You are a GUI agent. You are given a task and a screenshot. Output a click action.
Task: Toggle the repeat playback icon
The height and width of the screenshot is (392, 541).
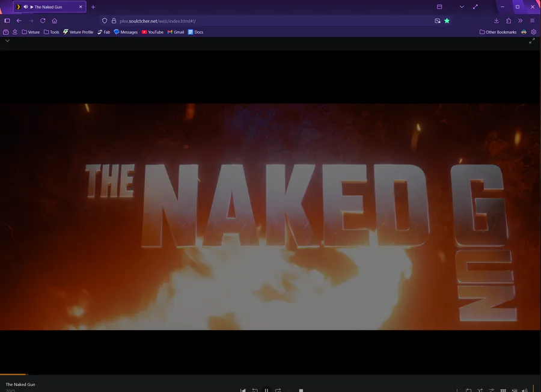(x=468, y=390)
